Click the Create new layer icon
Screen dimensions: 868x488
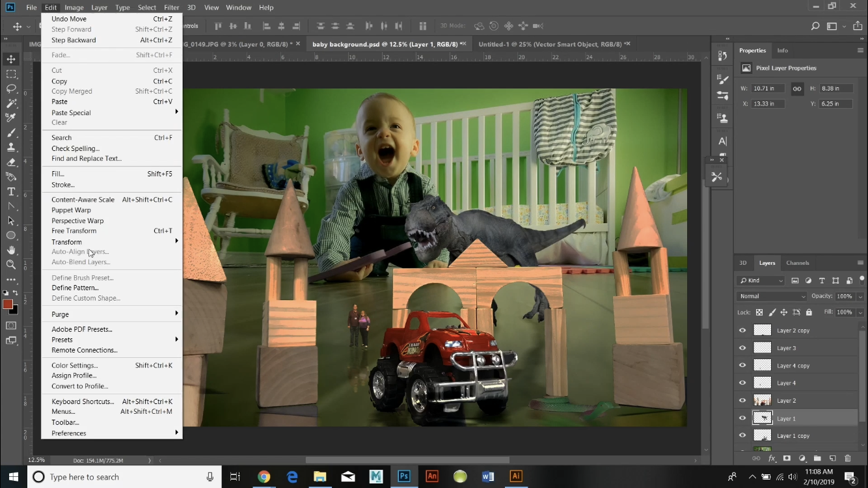[x=834, y=458]
